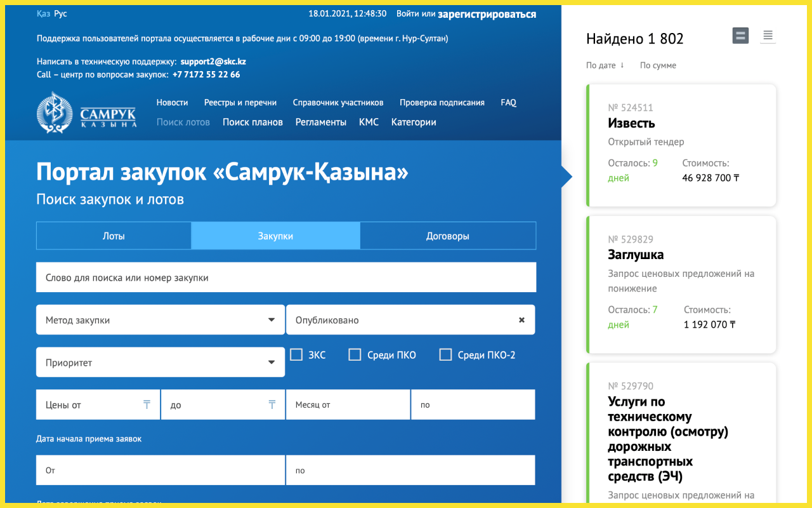
Task: Click the tenge icon in Цены от field
Action: [147, 404]
